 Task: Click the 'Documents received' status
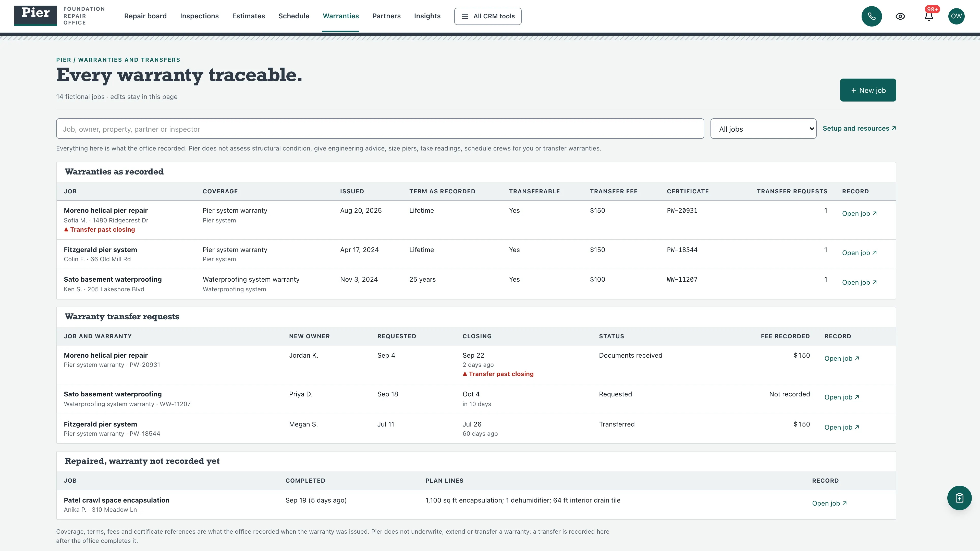(x=630, y=356)
